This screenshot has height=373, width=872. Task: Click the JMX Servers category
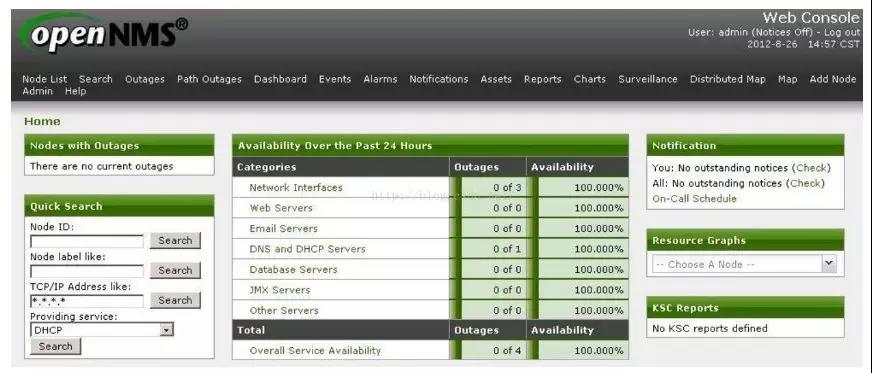click(279, 290)
